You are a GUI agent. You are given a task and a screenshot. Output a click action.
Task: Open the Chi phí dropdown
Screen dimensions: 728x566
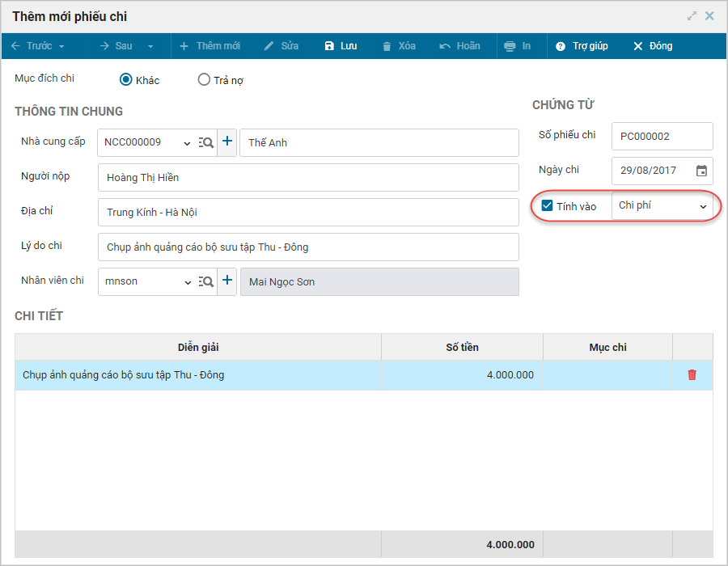click(x=662, y=206)
